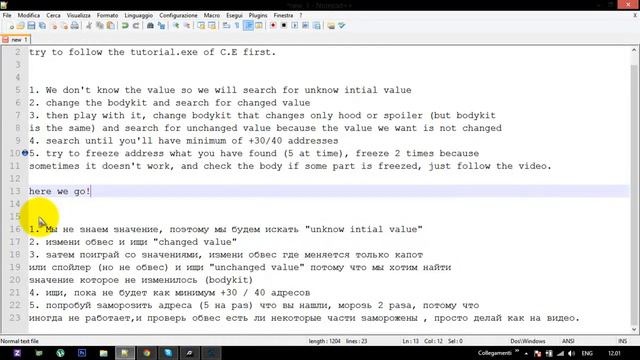Toggle the word wrap toolbar icon
This screenshot has height=360, width=640.
click(226, 26)
